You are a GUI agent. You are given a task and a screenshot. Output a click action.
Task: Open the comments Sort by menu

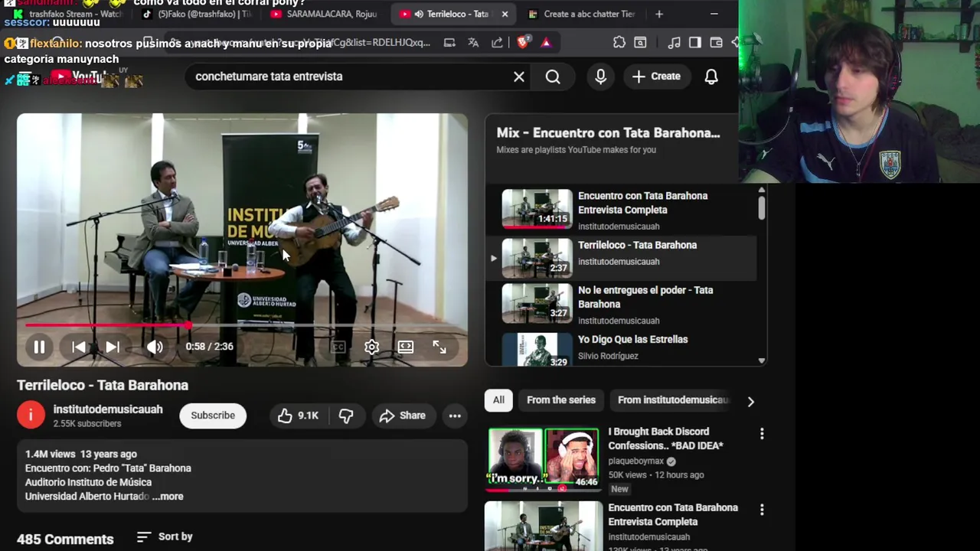[x=165, y=536]
